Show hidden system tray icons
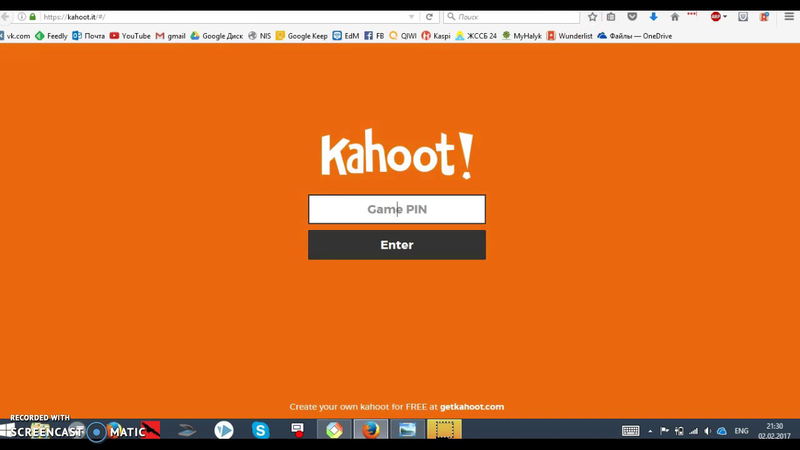 click(x=650, y=431)
